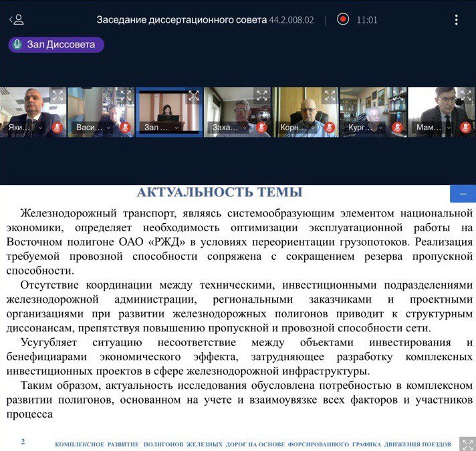Expand the Кург… participant video to fullscreen
Screen dimensions: 476x451
[398, 96]
